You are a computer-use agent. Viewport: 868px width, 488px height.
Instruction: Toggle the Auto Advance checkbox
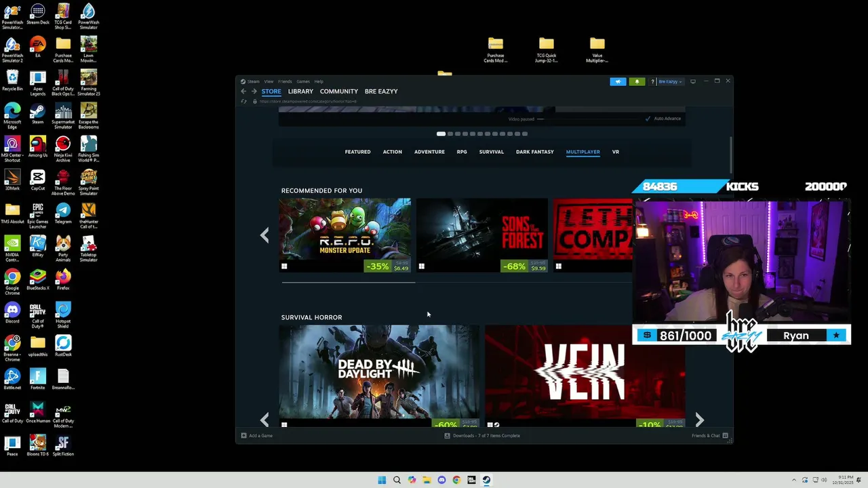click(x=648, y=119)
